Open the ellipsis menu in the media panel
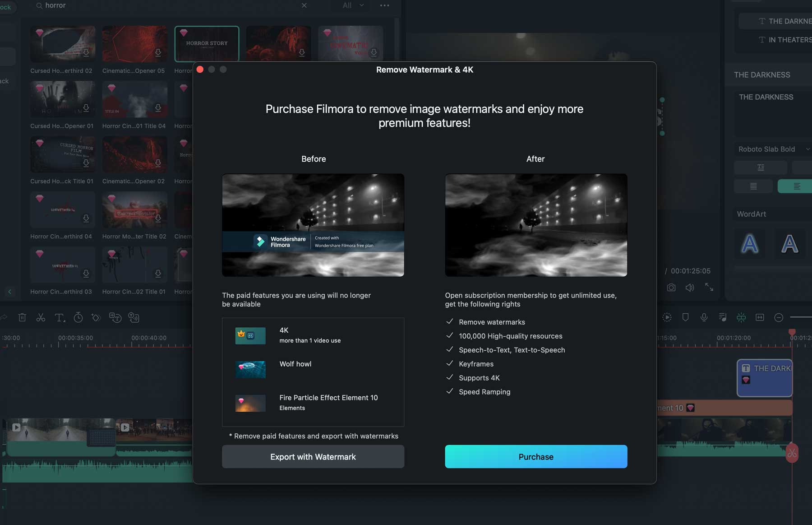The width and height of the screenshot is (812, 525). pos(384,5)
